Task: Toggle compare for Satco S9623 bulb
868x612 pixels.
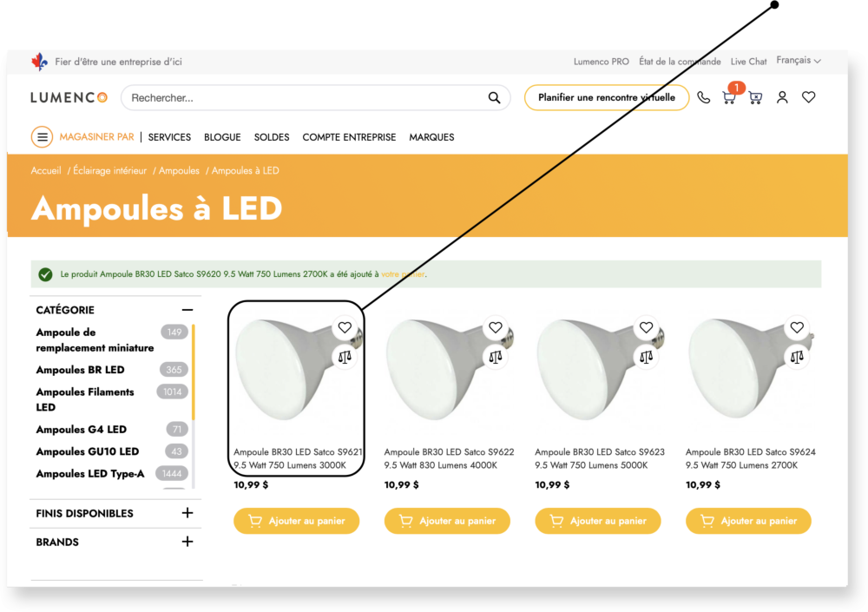Action: (x=646, y=356)
